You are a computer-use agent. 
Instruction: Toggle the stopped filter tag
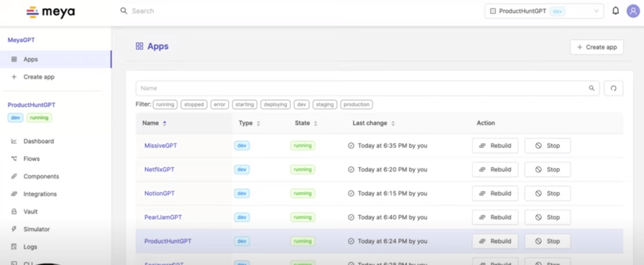194,104
